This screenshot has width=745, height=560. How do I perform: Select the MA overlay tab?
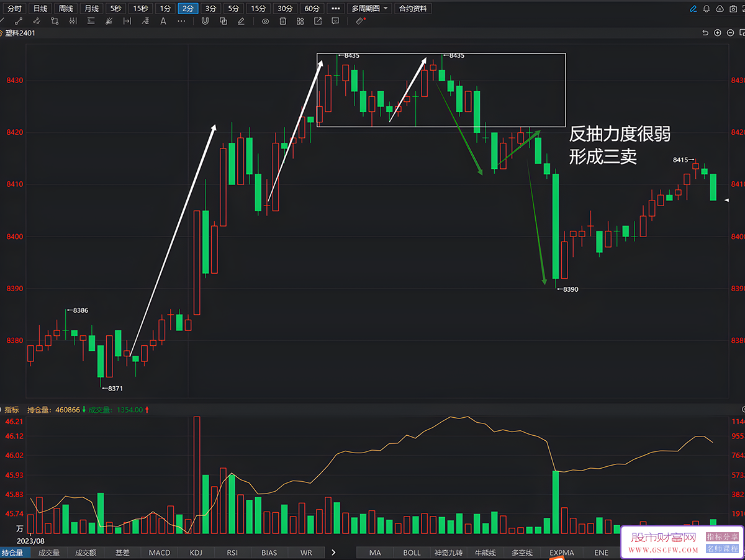click(375, 553)
